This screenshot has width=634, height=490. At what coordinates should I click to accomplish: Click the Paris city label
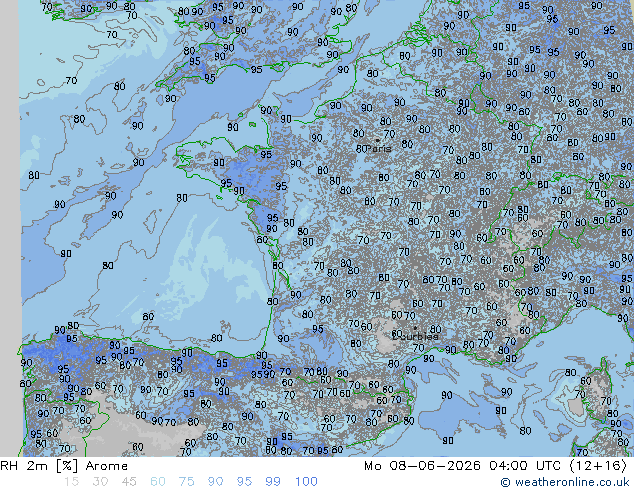pos(379,149)
